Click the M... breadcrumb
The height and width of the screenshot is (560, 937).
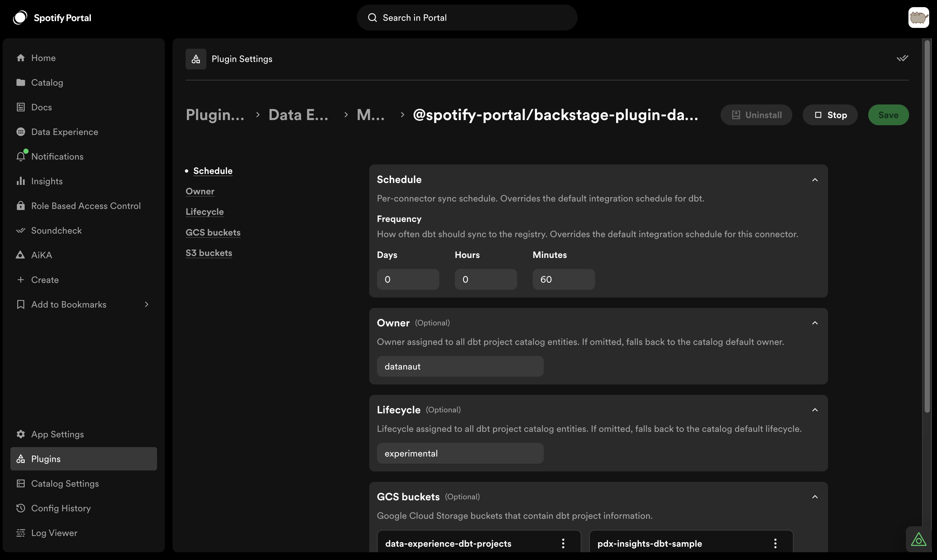(371, 115)
